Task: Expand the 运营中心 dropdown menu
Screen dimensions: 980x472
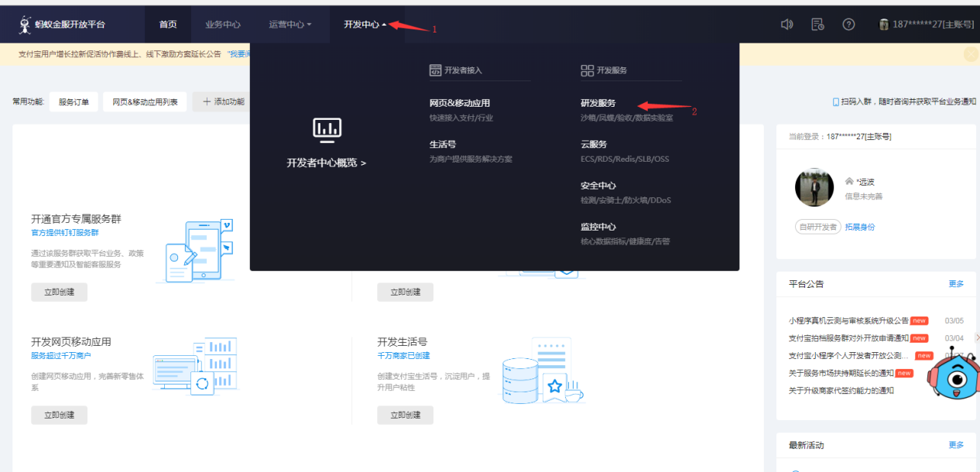Action: coord(290,24)
